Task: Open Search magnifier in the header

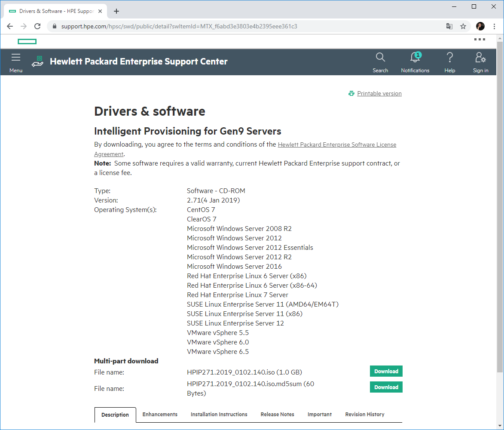Action: [x=380, y=57]
